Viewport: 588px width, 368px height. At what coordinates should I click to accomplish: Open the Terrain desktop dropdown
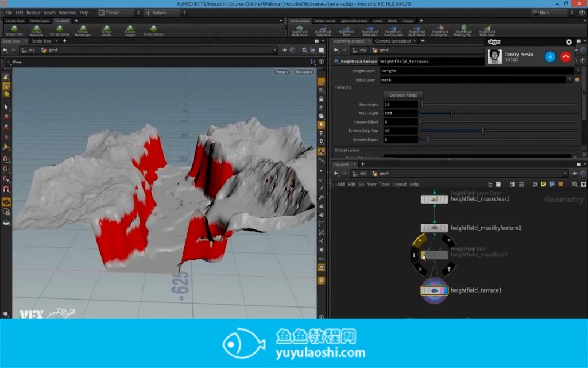pos(119,13)
